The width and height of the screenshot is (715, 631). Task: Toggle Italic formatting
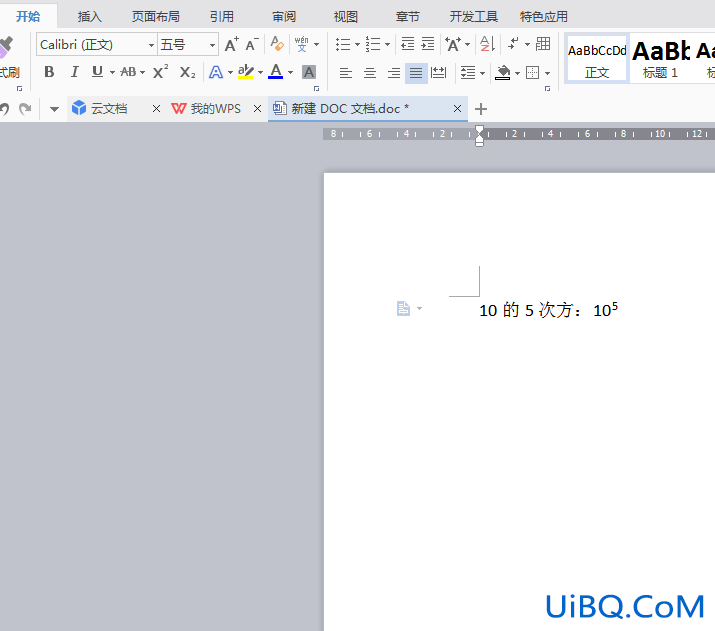pos(74,72)
